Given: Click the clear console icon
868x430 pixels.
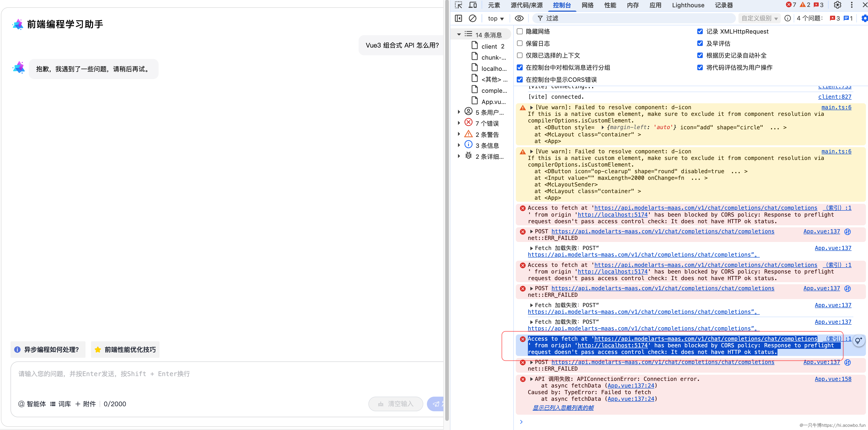Looking at the screenshot, I should click(x=472, y=18).
